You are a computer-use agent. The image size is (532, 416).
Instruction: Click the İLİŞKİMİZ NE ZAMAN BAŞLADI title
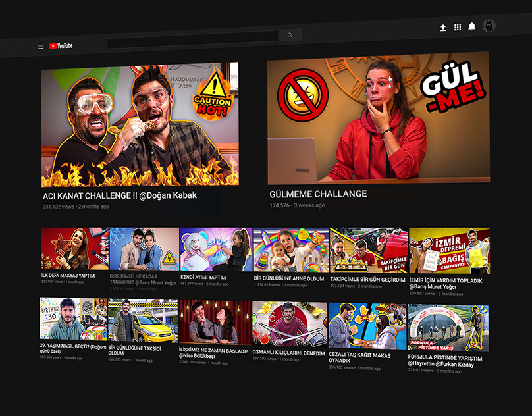pyautogui.click(x=213, y=353)
